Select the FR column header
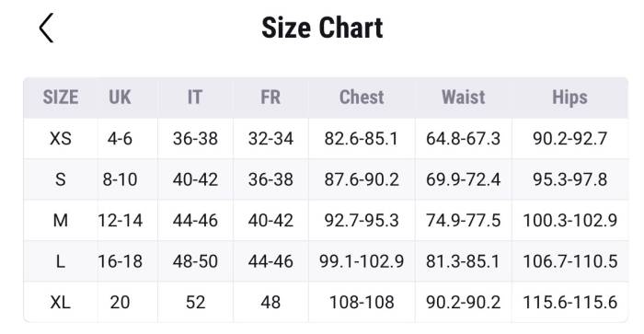The width and height of the screenshot is (644, 334). coord(270,98)
